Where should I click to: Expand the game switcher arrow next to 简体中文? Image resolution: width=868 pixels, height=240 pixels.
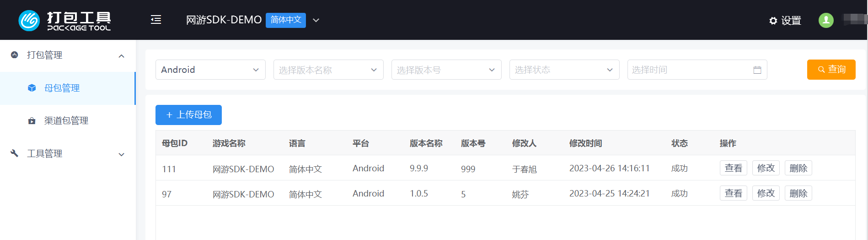(316, 20)
